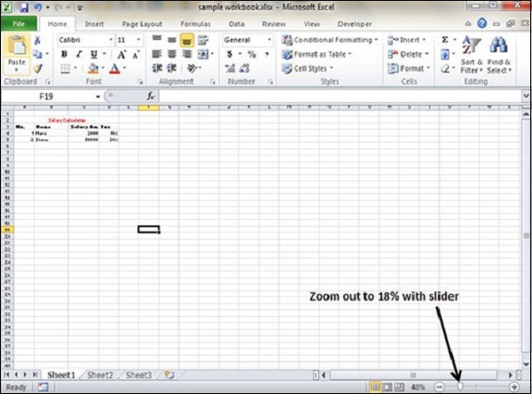
Task: Click the Middle Align icon
Action: (x=172, y=40)
